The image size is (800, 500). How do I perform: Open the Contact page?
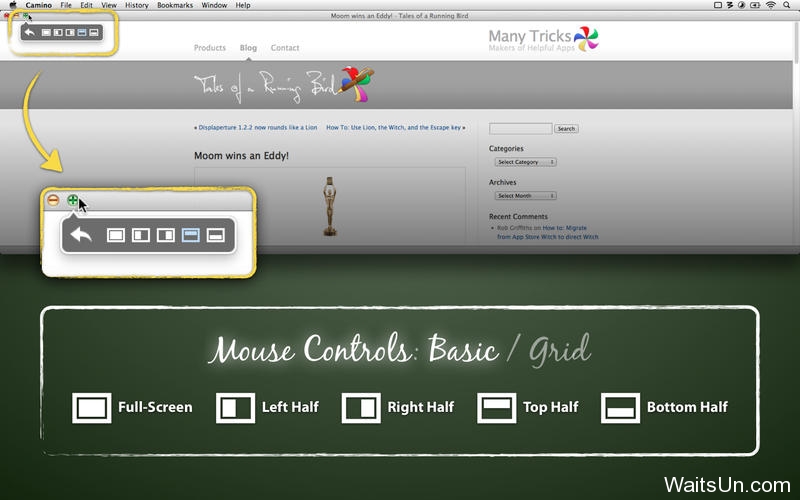pos(285,47)
